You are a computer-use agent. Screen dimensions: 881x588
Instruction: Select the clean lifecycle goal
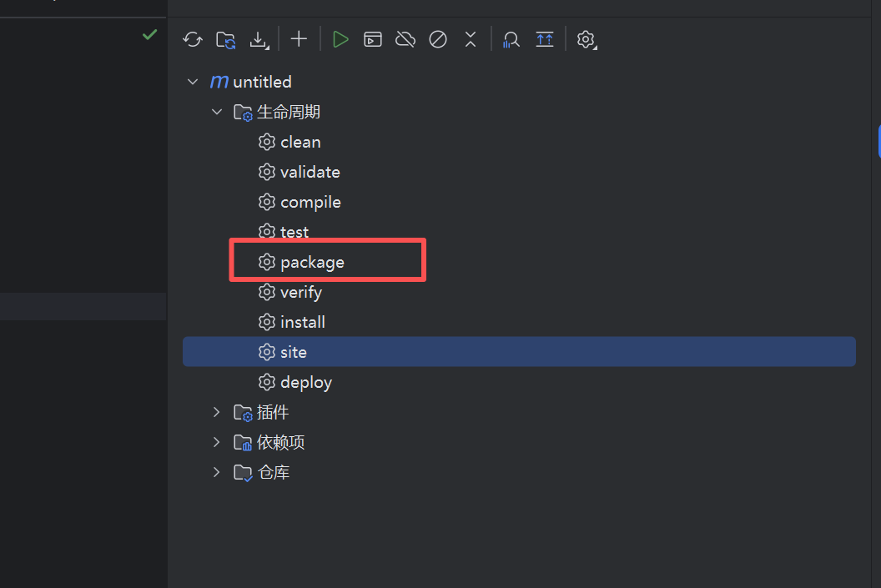click(x=300, y=142)
